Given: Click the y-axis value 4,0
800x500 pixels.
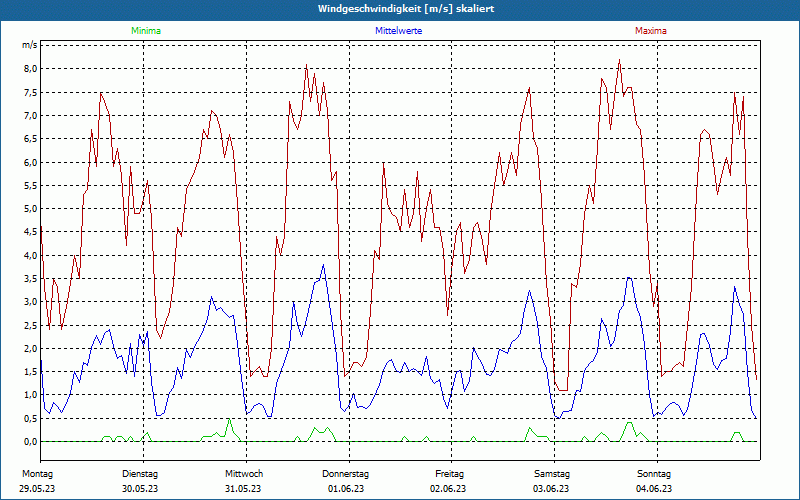Looking at the screenshot, I should [x=30, y=255].
